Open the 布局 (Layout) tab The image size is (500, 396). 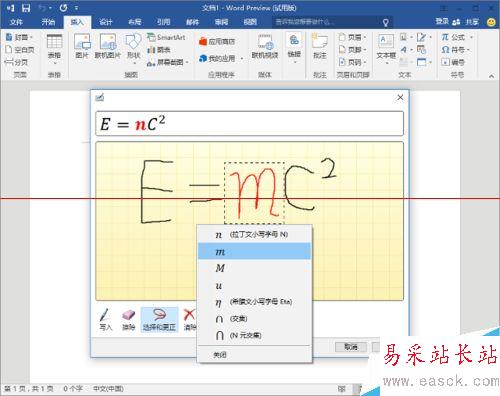[x=135, y=22]
